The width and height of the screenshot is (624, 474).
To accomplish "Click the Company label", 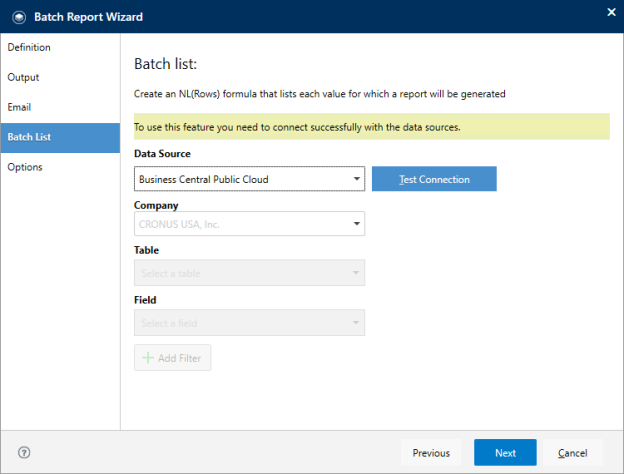I will pos(156,205).
